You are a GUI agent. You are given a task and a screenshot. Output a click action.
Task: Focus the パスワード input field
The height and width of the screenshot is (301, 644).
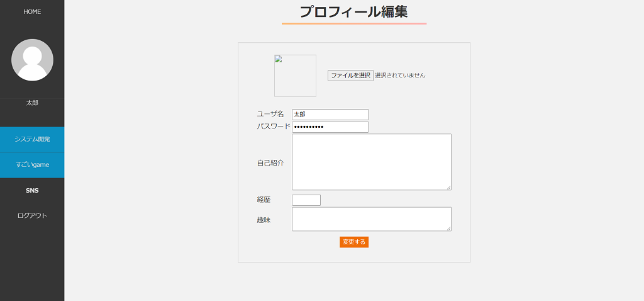(x=330, y=127)
